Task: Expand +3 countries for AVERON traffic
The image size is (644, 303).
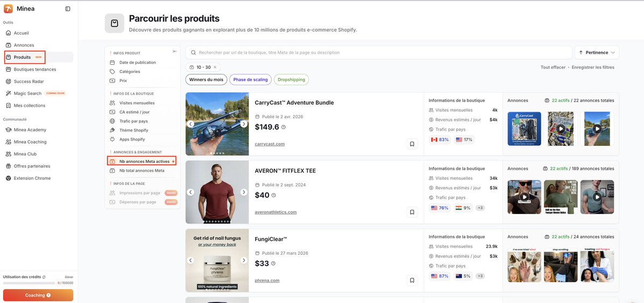Action: click(480, 208)
